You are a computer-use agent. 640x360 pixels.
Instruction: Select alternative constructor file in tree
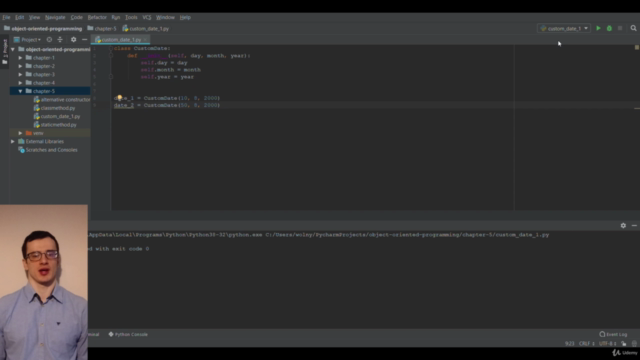coord(62,100)
